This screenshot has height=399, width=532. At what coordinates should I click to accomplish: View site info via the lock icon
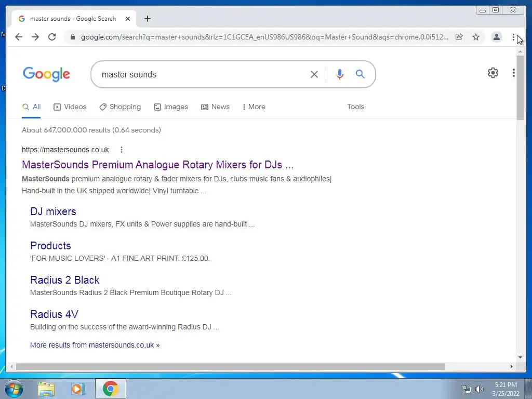point(72,37)
